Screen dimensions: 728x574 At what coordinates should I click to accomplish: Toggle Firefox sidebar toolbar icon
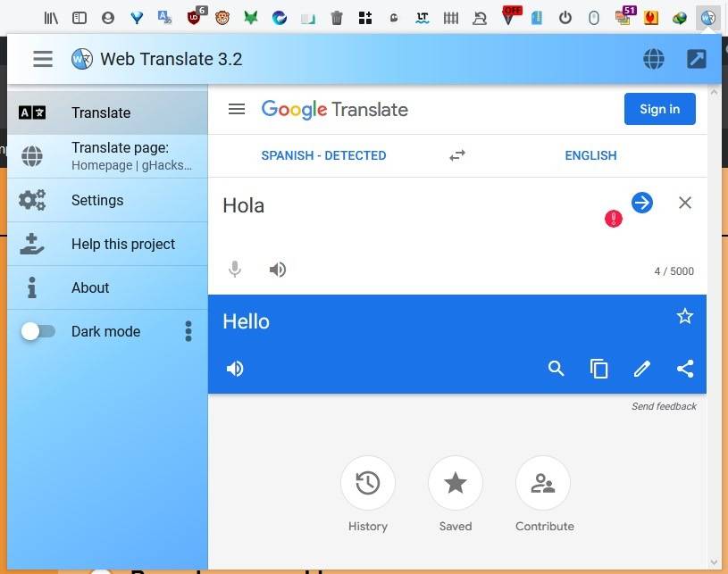coord(79,18)
